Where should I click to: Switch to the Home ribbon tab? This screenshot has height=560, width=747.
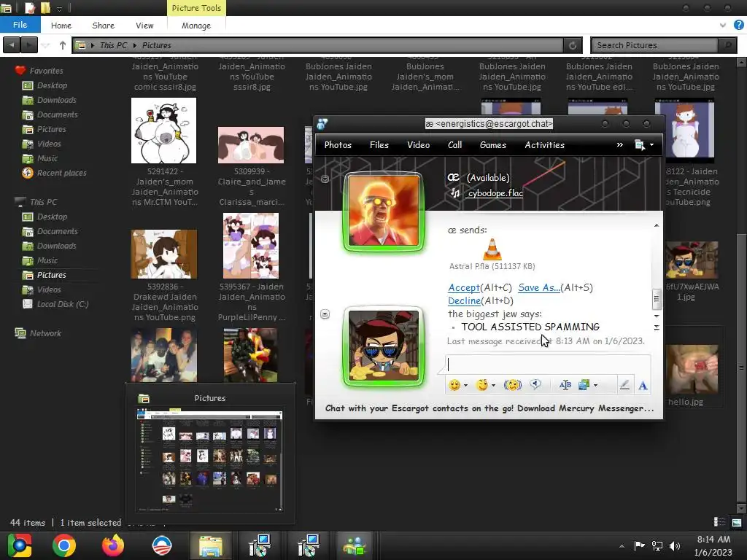coord(61,26)
